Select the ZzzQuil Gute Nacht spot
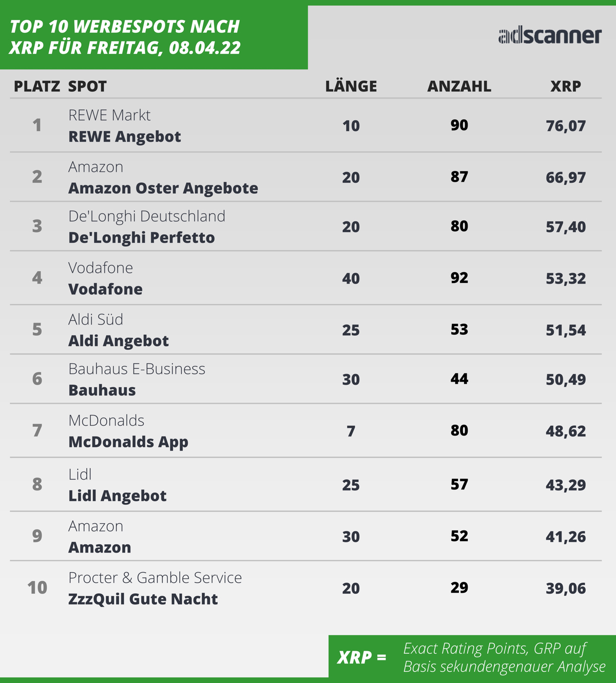 (x=143, y=599)
